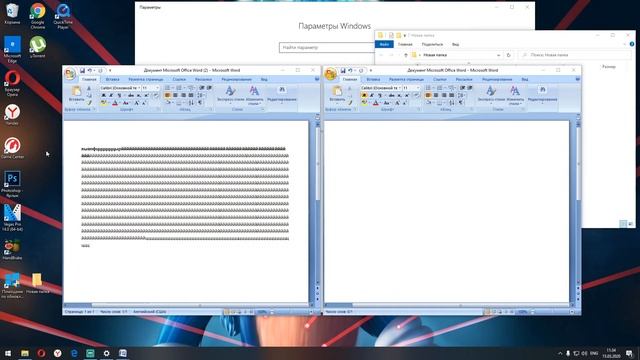This screenshot has width=640, height=360.
Task: Expand Редактирование group in left Word window
Action: coord(282,94)
